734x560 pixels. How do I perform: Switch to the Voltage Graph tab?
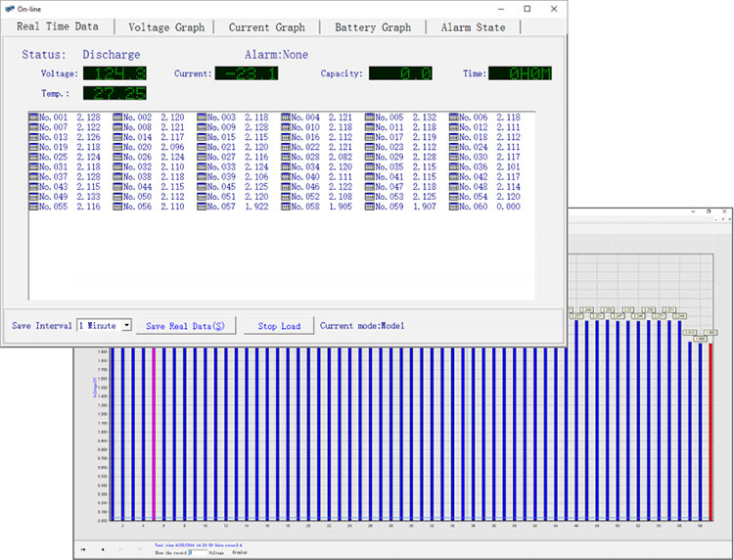click(166, 27)
